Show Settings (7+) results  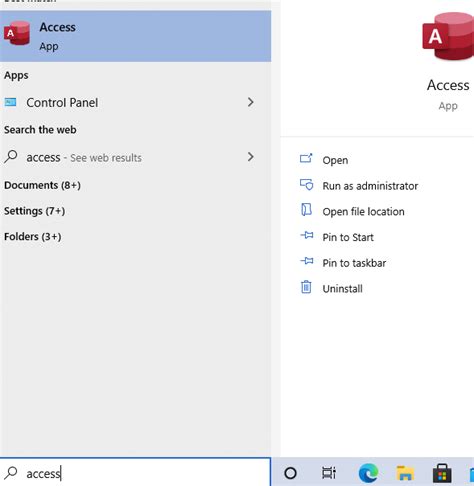tap(34, 211)
